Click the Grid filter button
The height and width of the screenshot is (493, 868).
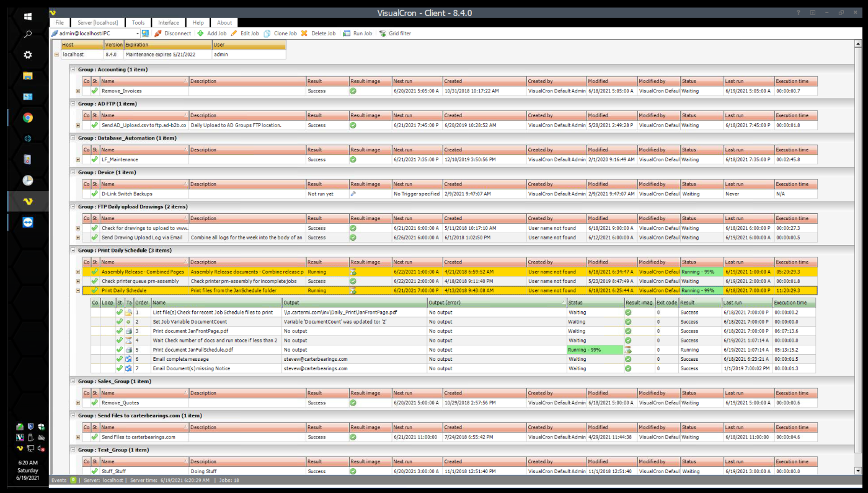(x=395, y=33)
